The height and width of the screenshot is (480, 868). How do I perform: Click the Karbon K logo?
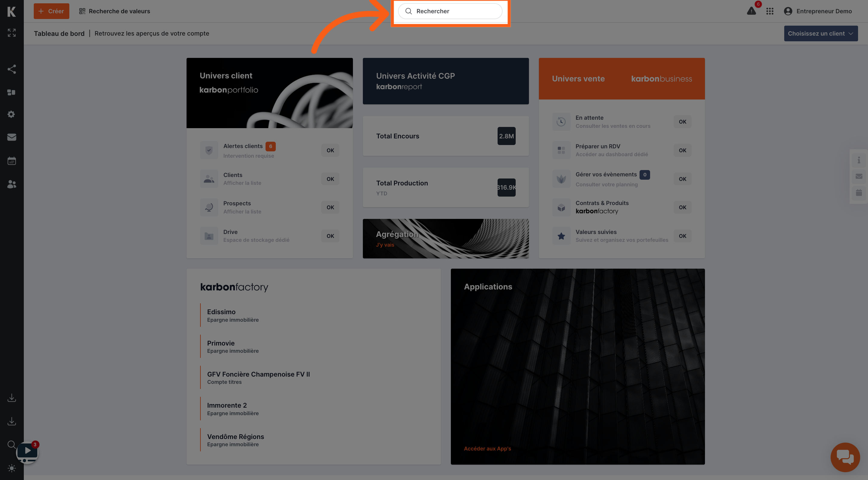(x=11, y=11)
